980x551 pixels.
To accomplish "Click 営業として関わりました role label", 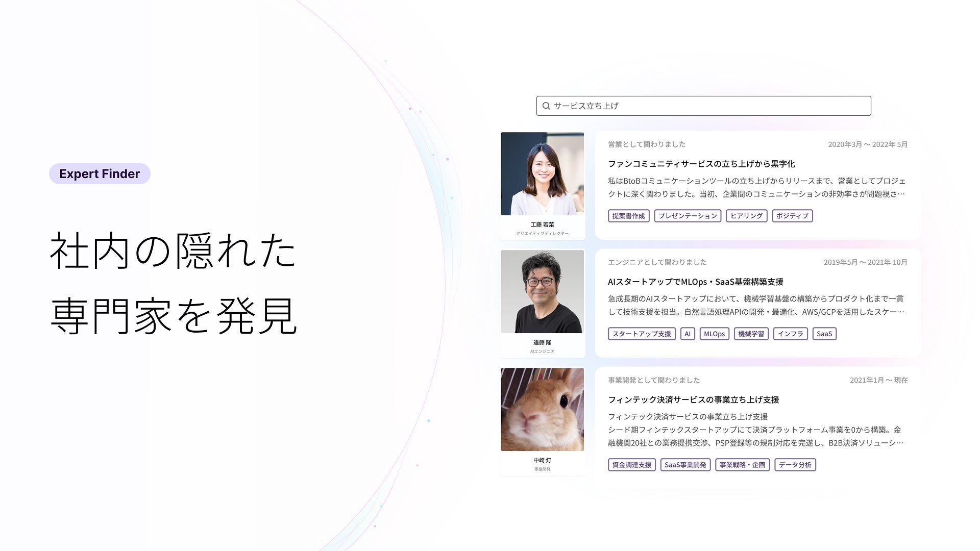I will pyautogui.click(x=647, y=144).
